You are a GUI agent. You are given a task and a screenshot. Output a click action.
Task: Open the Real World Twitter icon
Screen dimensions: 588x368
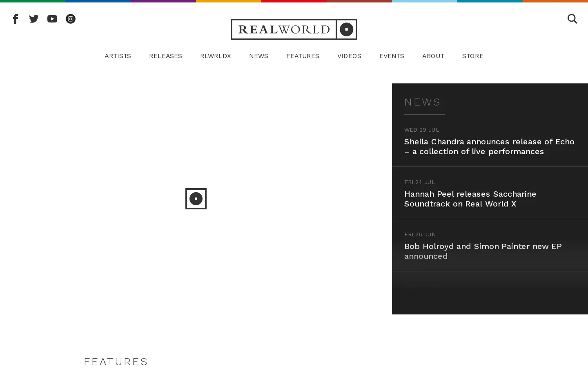34,19
